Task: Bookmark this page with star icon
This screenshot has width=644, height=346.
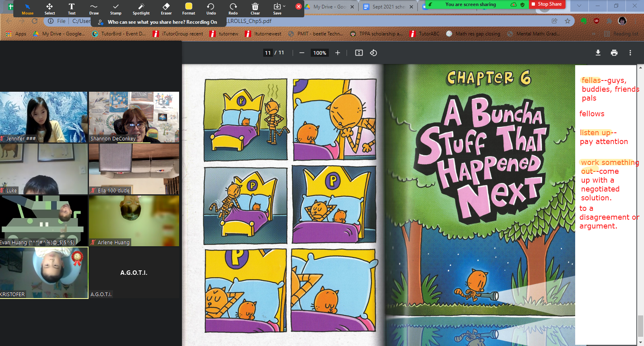Action: (568, 21)
